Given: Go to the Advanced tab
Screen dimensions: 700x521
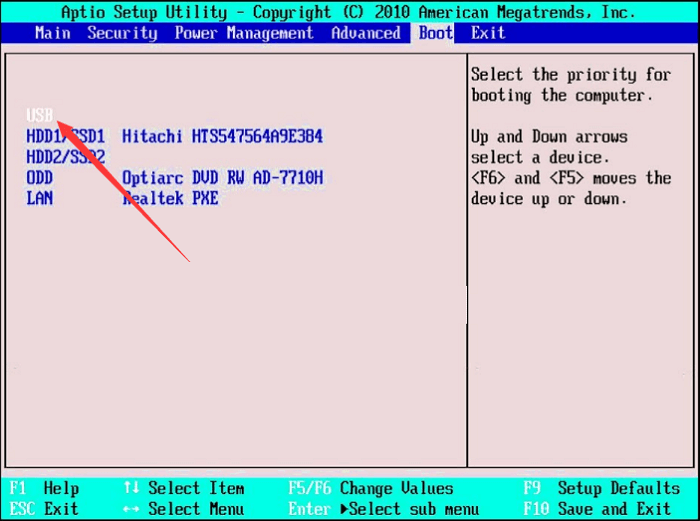Looking at the screenshot, I should click(x=366, y=33).
